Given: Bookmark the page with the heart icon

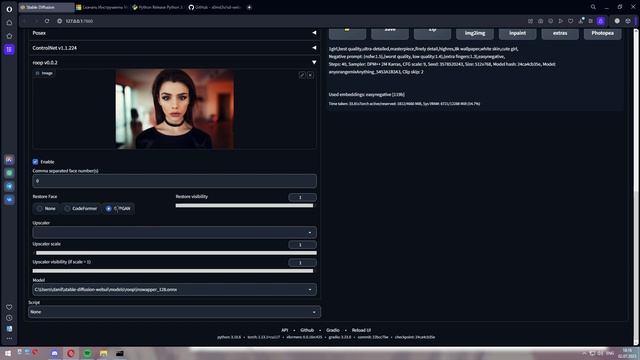Looking at the screenshot, I should 571,21.
